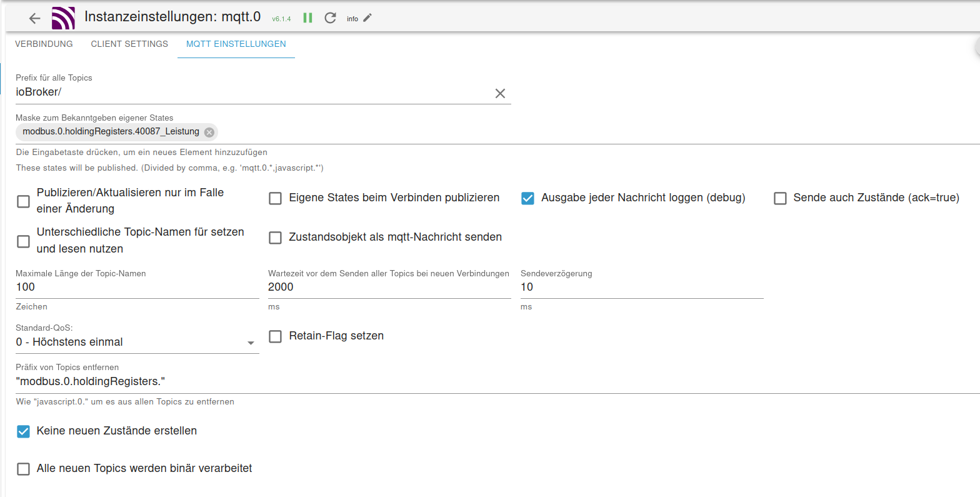The height and width of the screenshot is (497, 980).
Task: Disable debug logging of each message
Action: click(527, 199)
